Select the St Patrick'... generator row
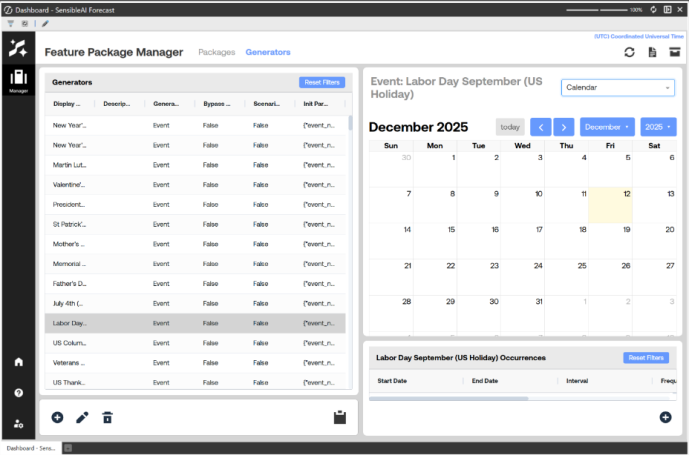 pyautogui.click(x=195, y=224)
